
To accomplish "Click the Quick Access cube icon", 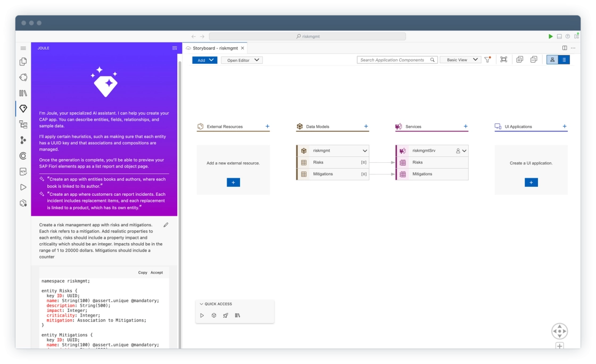I will pyautogui.click(x=214, y=316).
